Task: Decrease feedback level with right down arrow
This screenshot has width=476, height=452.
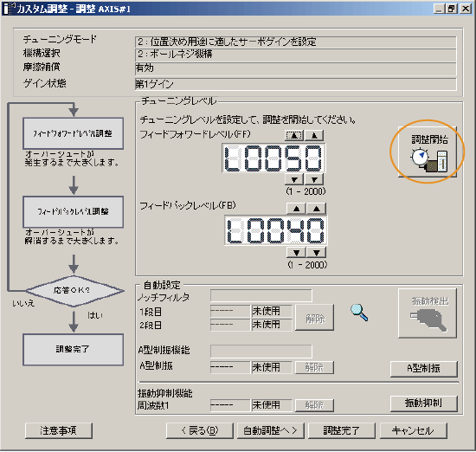Action: coord(317,253)
